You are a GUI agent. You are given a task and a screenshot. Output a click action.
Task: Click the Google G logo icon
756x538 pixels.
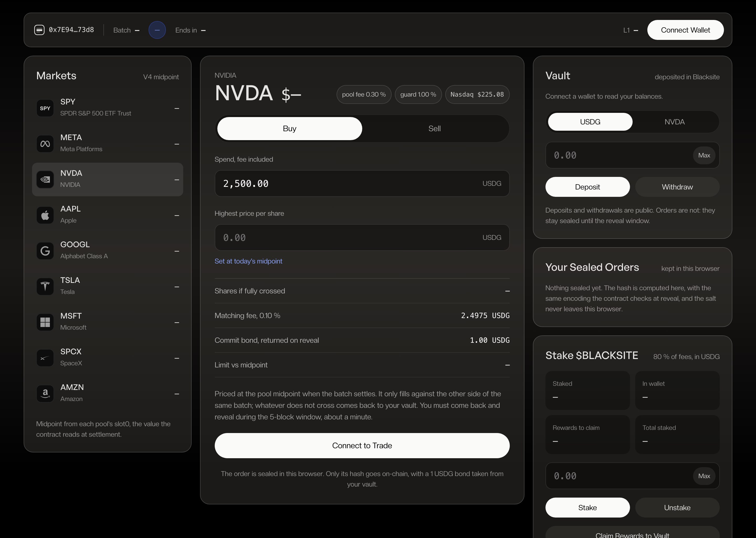point(45,251)
